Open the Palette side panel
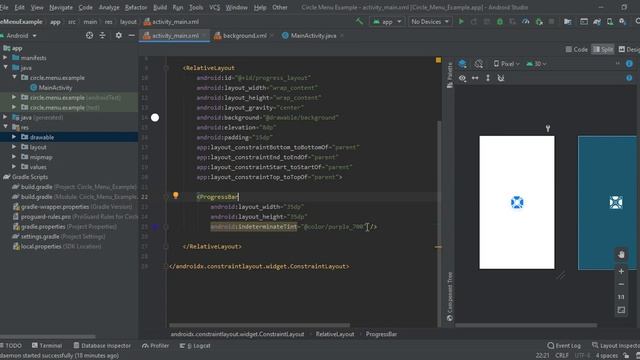This screenshot has width=640, height=360. pos(449,76)
